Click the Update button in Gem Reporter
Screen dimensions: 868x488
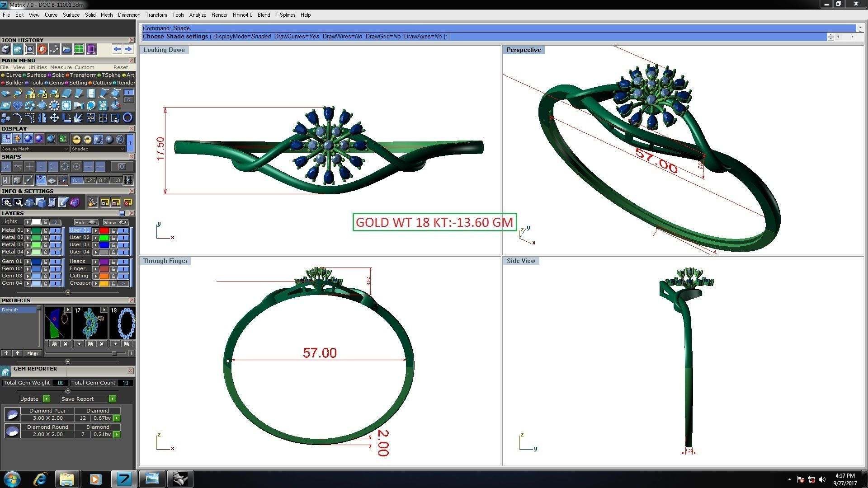coord(34,399)
